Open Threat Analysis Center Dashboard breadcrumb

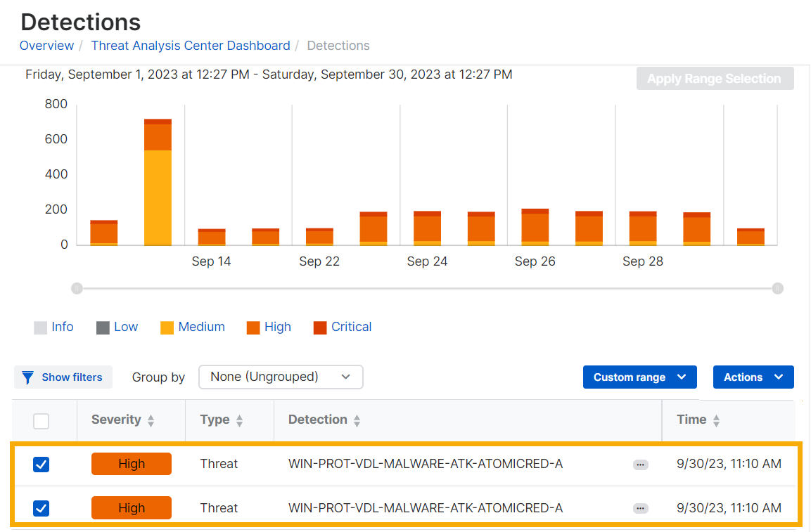click(191, 46)
